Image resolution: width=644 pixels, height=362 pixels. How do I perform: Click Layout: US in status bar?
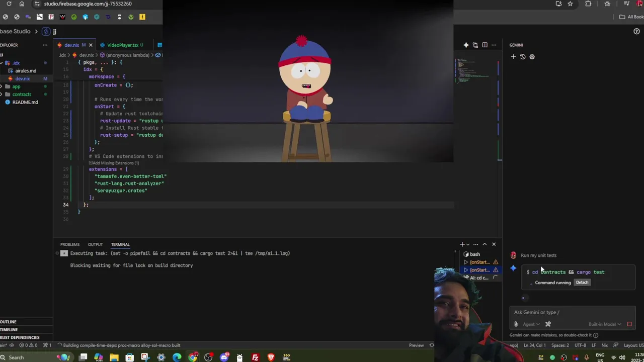click(x=633, y=345)
